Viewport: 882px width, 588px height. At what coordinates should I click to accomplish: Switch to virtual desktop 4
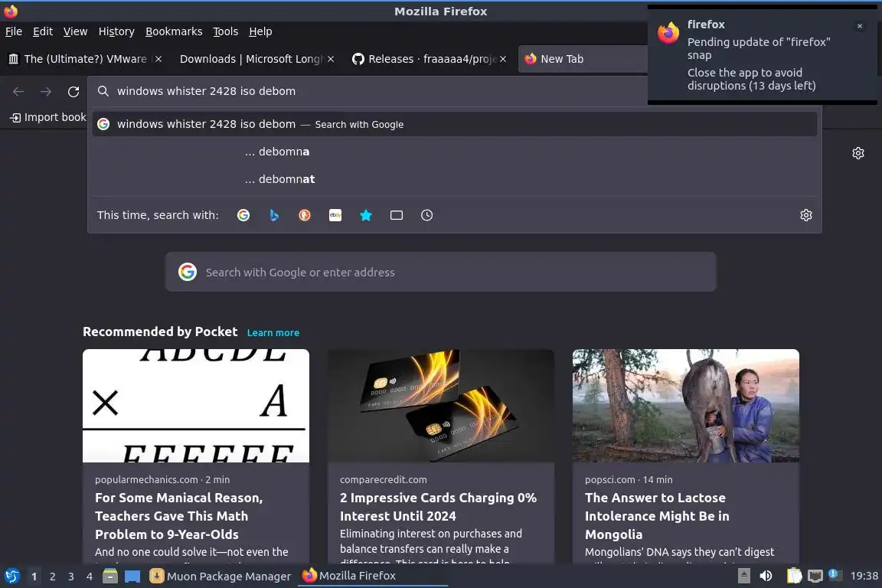point(89,577)
